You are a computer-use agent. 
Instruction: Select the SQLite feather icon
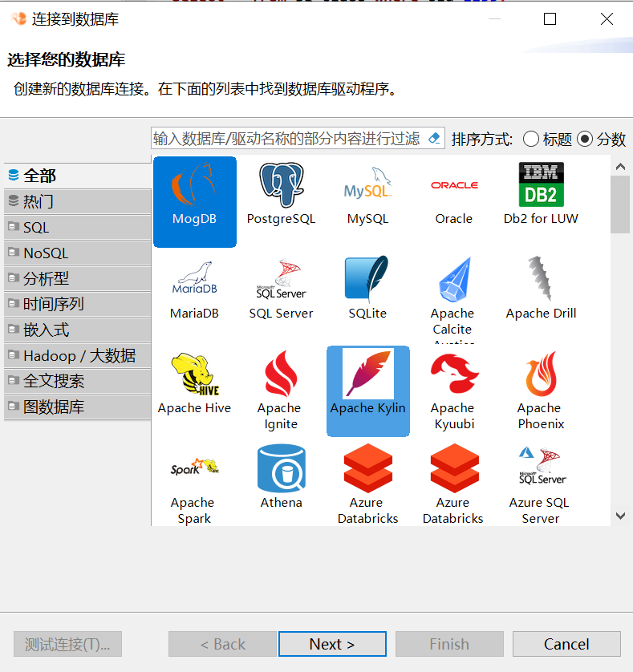coord(367,278)
